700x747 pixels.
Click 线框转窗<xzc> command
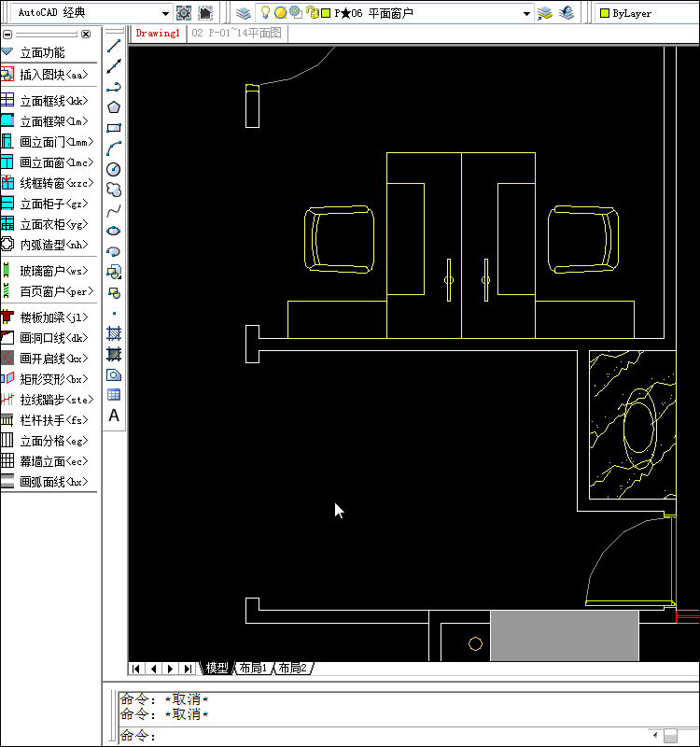pos(49,182)
